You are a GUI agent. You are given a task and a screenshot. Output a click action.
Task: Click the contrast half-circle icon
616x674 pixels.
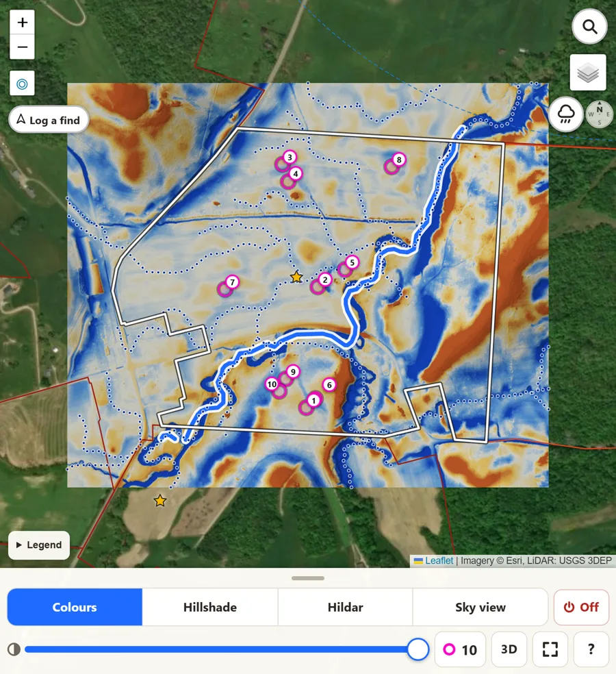click(x=14, y=649)
